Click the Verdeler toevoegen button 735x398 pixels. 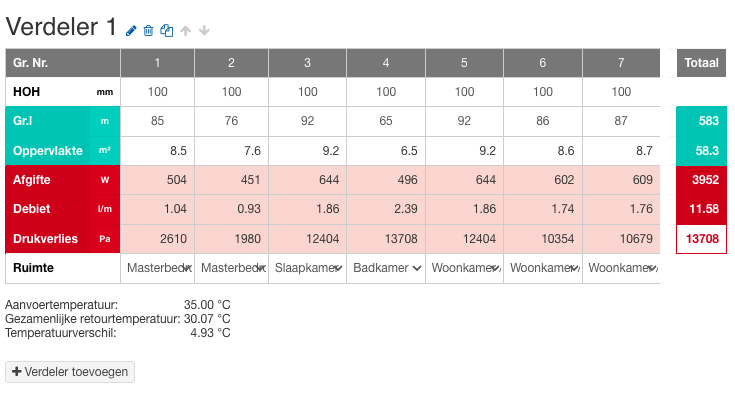click(70, 372)
